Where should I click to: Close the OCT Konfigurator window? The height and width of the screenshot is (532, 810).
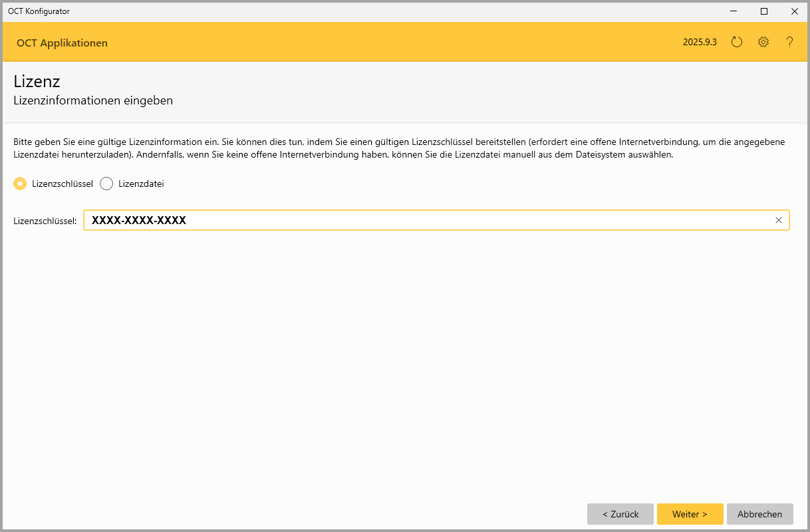pos(794,11)
